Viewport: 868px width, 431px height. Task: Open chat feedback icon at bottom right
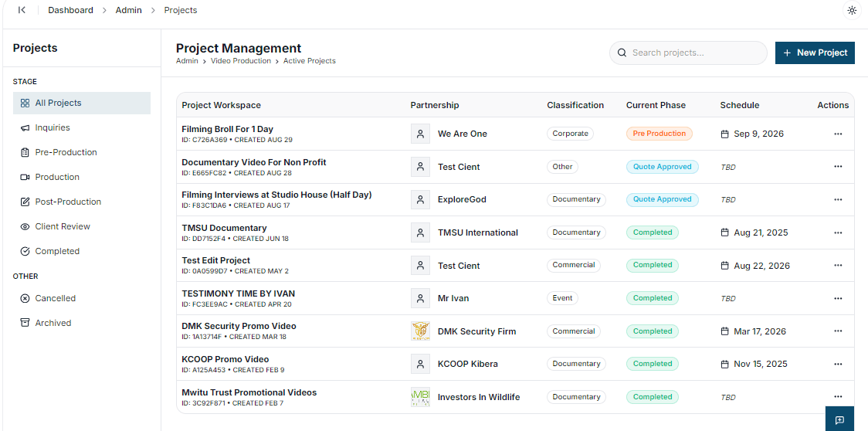pos(839,419)
